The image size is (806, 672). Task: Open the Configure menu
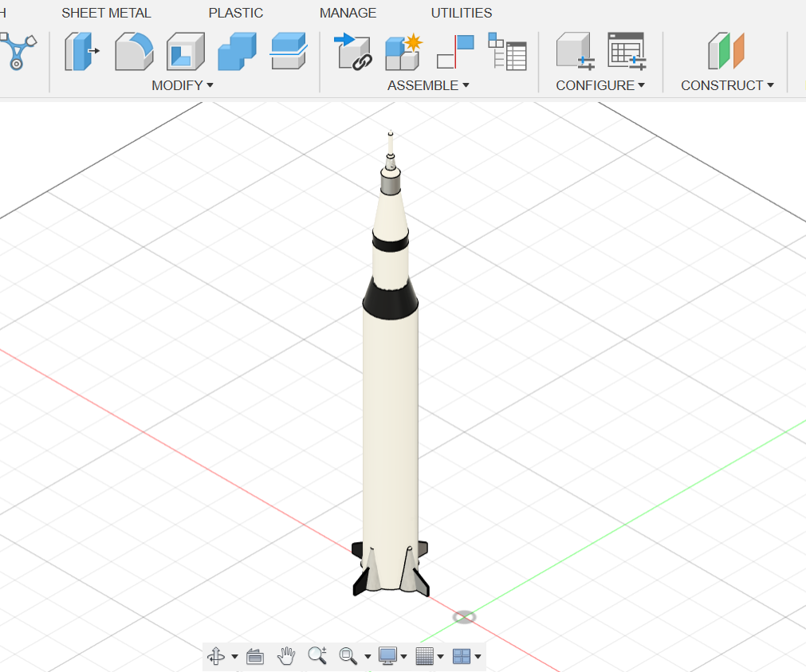(x=600, y=85)
